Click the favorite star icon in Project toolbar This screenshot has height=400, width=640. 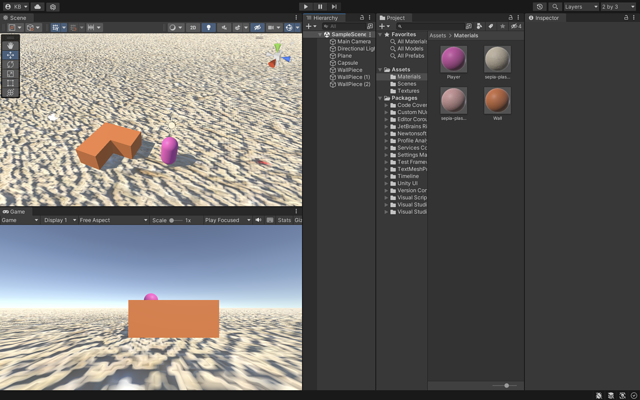[502, 26]
